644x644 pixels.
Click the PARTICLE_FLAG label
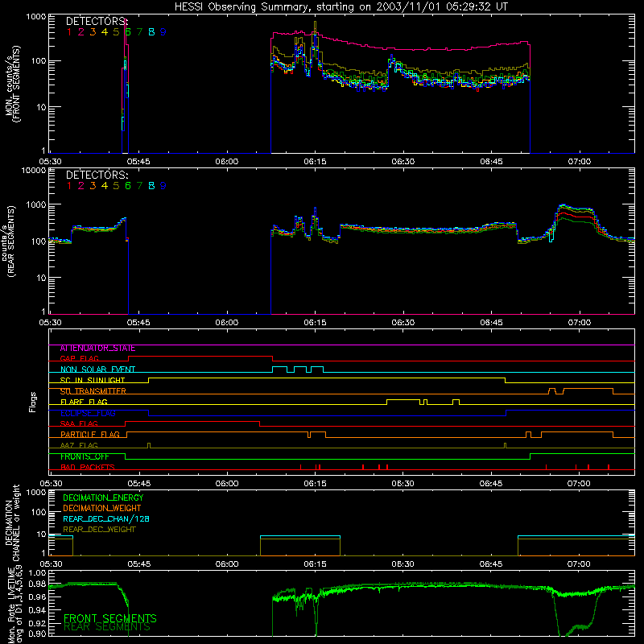(x=90, y=434)
